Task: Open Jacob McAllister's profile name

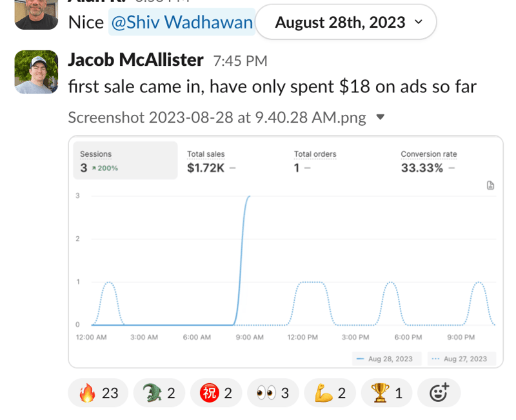Action: coord(135,60)
